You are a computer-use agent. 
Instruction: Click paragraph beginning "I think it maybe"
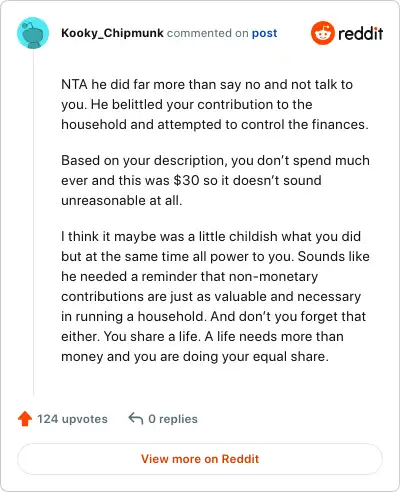215,296
